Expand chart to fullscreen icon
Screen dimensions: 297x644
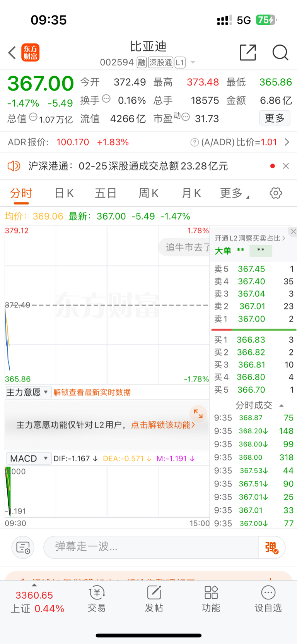click(x=198, y=414)
